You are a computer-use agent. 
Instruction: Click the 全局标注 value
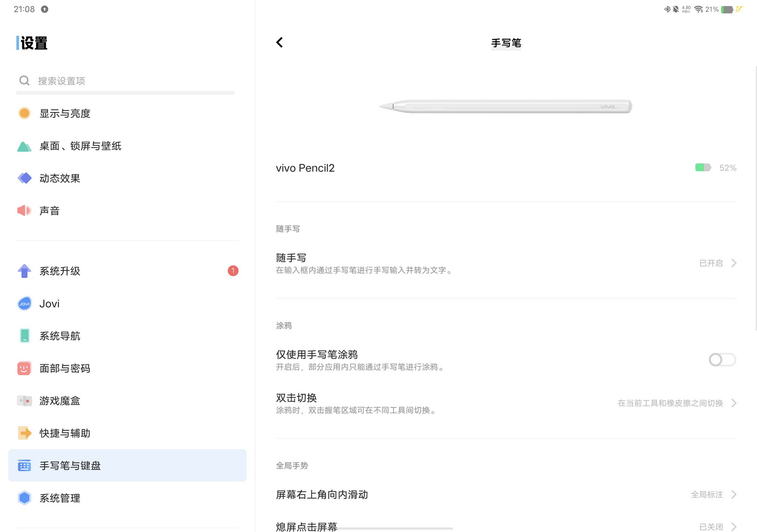707,494
